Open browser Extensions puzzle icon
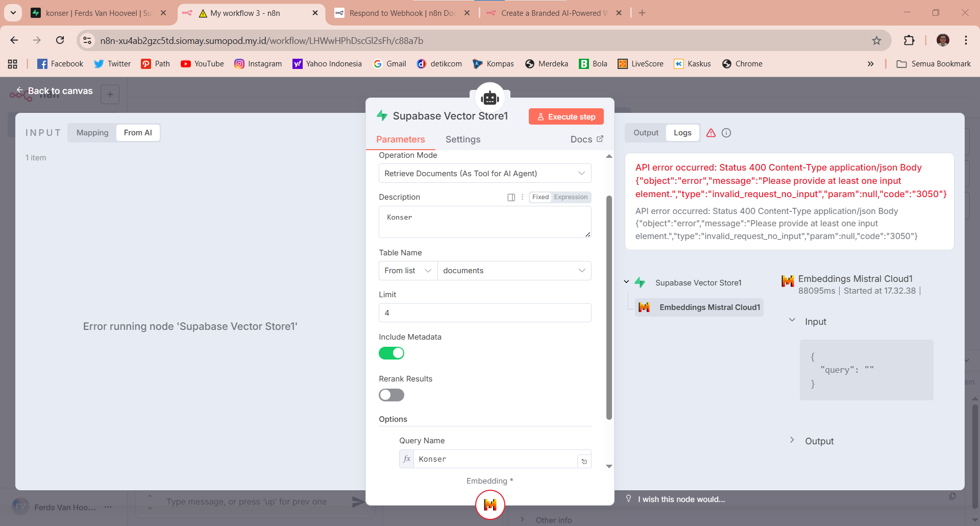 (909, 40)
